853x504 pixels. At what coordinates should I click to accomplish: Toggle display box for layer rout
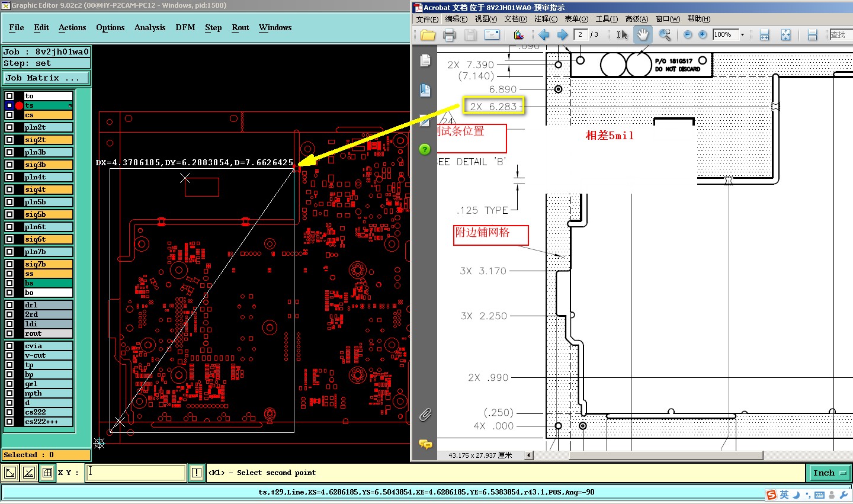click(x=9, y=333)
